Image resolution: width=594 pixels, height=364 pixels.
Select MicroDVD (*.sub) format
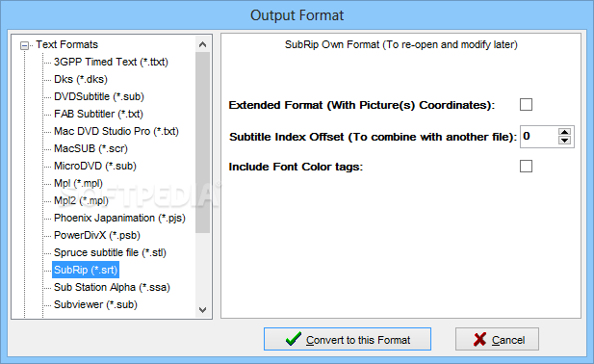click(x=95, y=166)
